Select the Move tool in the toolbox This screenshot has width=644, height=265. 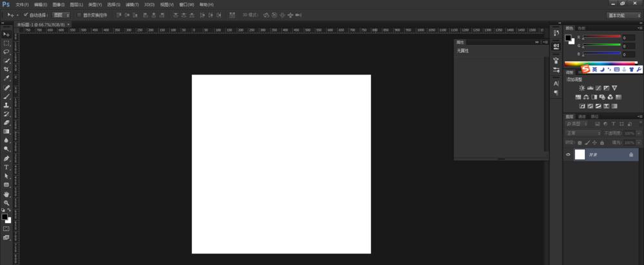(6, 34)
